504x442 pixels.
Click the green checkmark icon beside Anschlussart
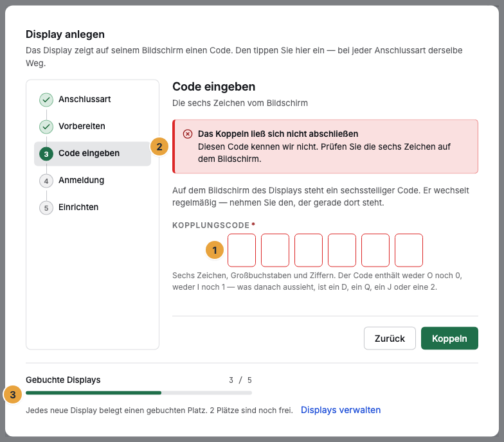[x=46, y=100]
